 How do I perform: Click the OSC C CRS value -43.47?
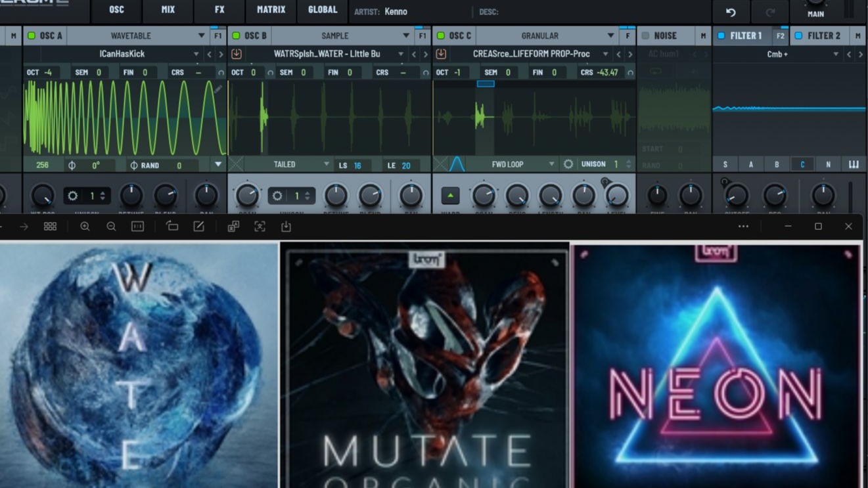click(607, 72)
